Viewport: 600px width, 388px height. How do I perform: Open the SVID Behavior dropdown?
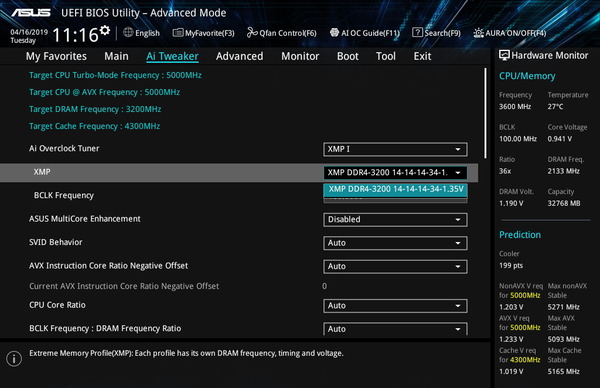pyautogui.click(x=395, y=243)
